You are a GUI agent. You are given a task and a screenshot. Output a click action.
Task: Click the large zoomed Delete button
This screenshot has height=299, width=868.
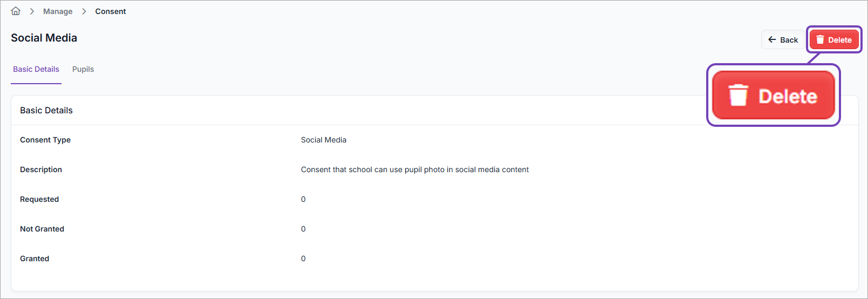[x=774, y=96]
